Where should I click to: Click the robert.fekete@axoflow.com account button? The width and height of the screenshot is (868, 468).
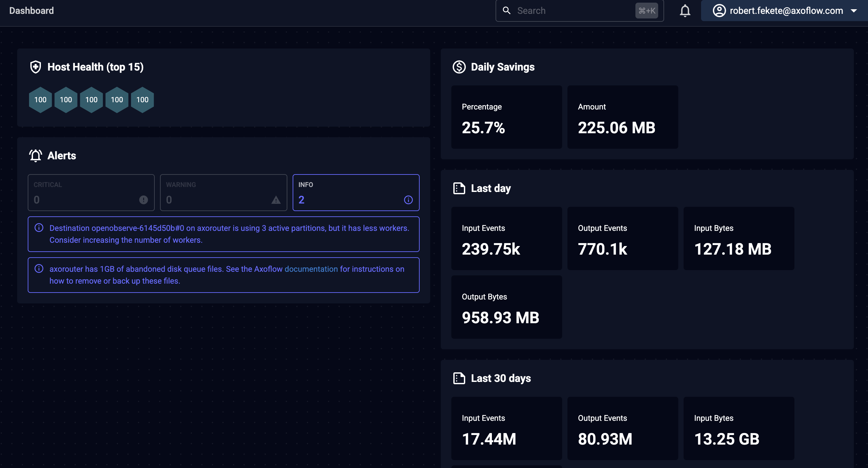click(x=785, y=11)
